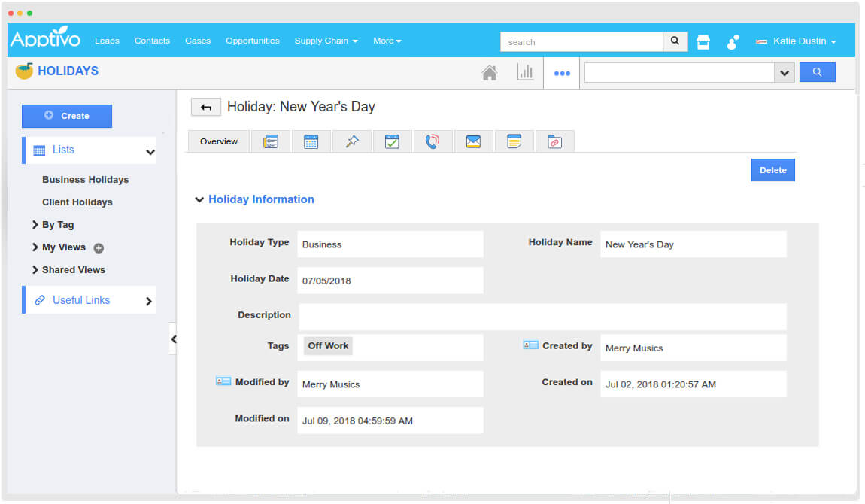Open the Calendar tab icon
This screenshot has height=504, width=865.
tap(311, 141)
